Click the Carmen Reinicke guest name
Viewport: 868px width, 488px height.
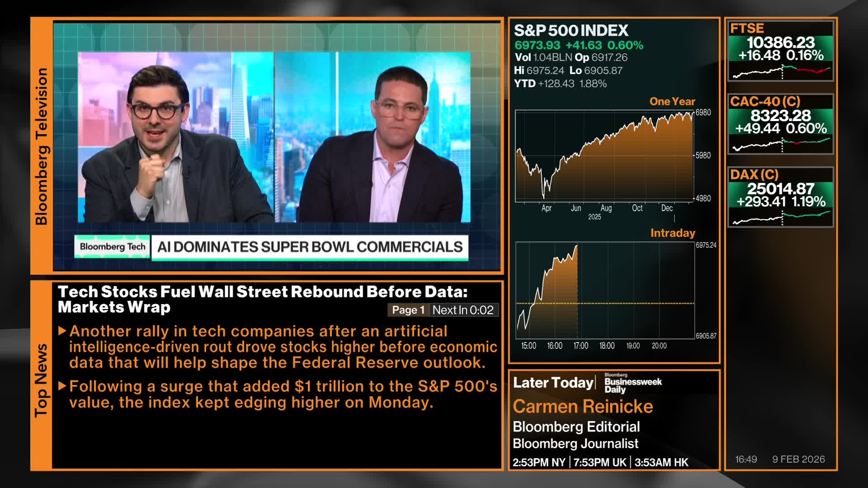pyautogui.click(x=583, y=407)
